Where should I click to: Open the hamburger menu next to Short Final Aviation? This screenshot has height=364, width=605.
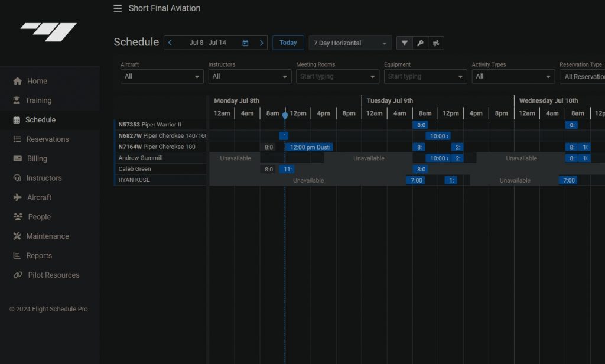118,8
